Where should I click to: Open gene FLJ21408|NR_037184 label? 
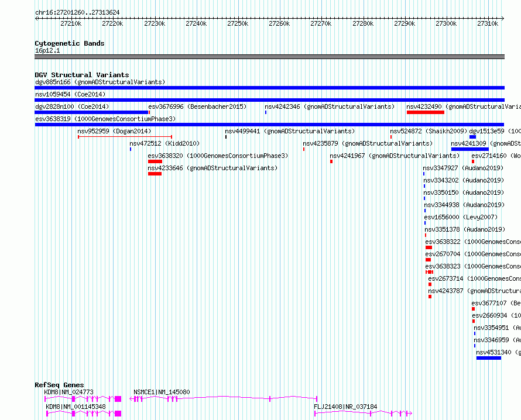coord(345,407)
